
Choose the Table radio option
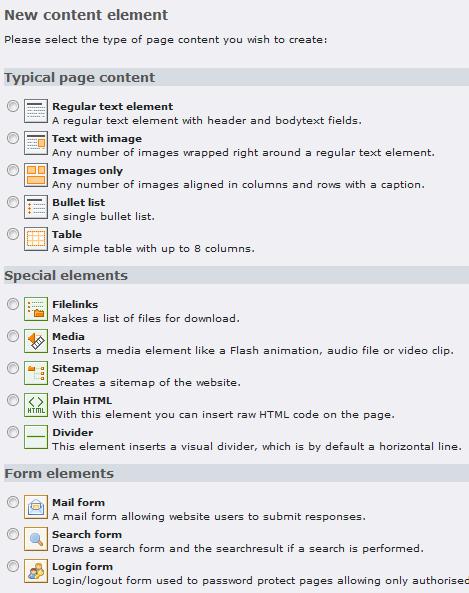[x=13, y=234]
